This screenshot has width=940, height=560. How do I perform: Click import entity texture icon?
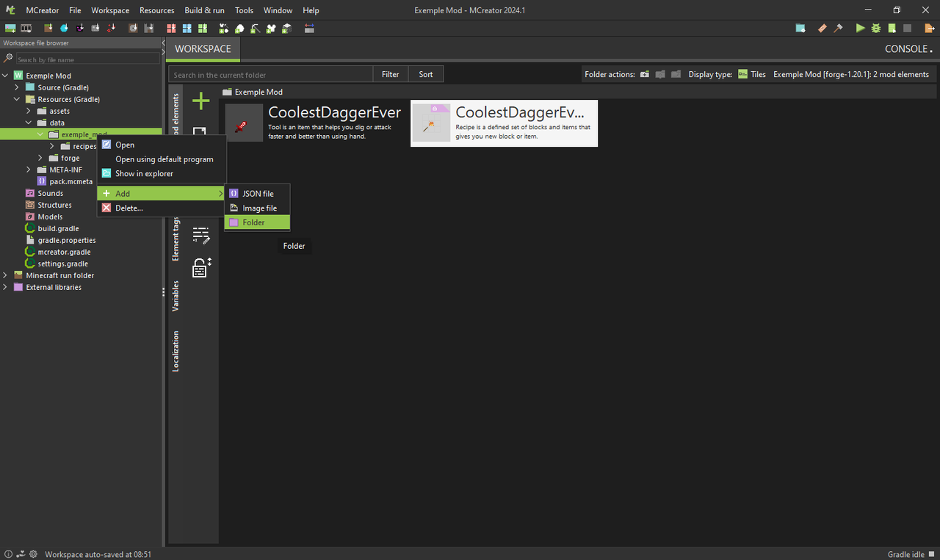point(80,28)
